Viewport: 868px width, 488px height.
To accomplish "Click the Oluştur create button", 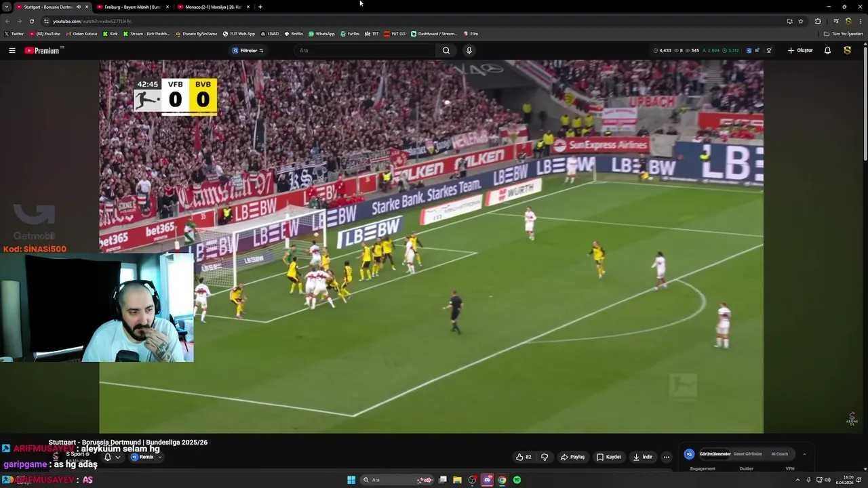I will click(x=800, y=50).
